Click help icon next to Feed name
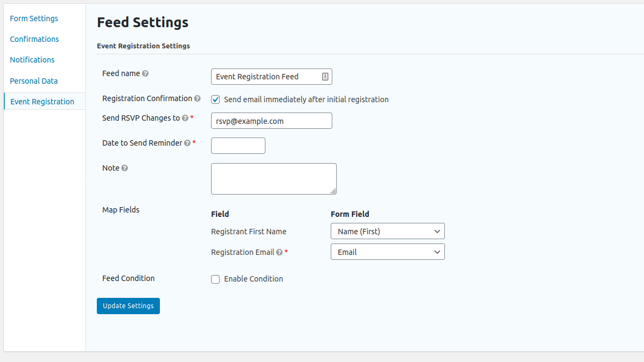The width and height of the screenshot is (644, 362). tap(145, 73)
